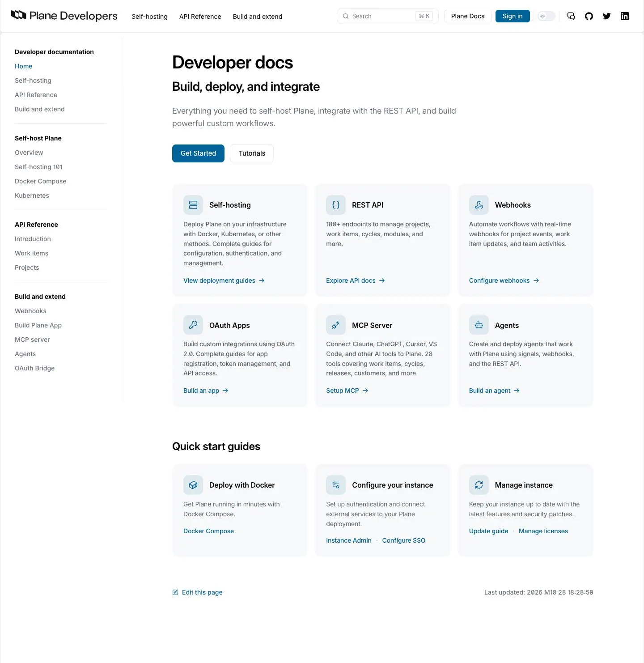Image resolution: width=644 pixels, height=663 pixels.
Task: Click the MCP Server plug icon
Action: 336,325
